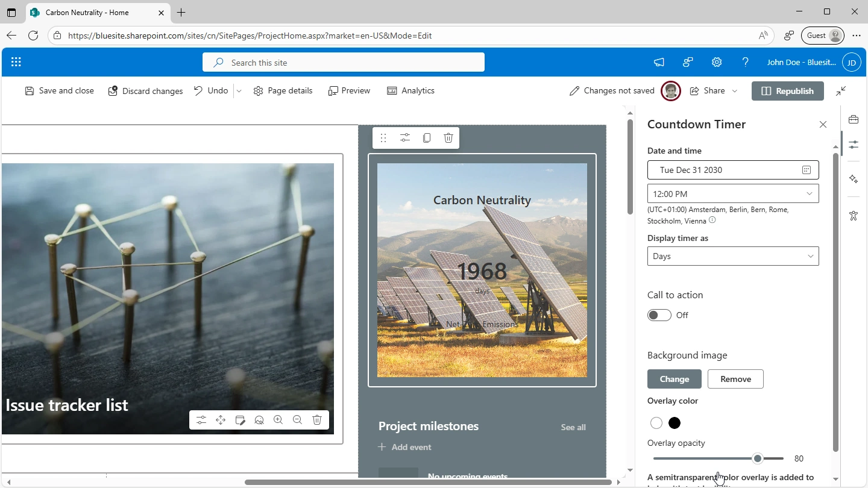Delete the Issue tracker list image
Viewport: 868px width, 488px height.
point(317,420)
